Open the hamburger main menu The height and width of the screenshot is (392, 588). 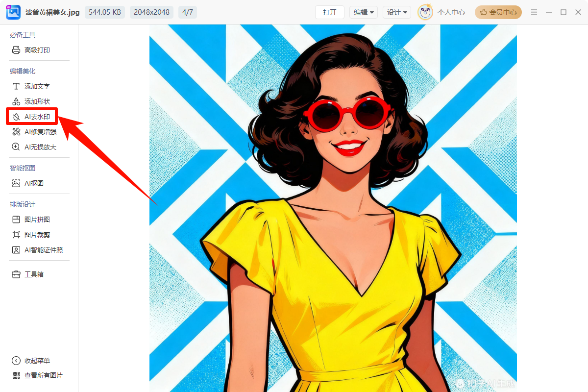point(534,12)
